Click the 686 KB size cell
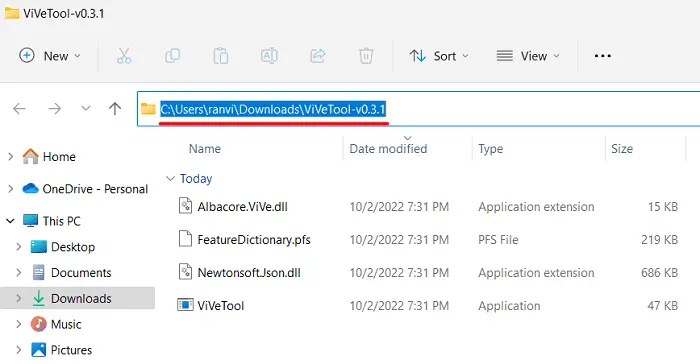 [x=659, y=272]
